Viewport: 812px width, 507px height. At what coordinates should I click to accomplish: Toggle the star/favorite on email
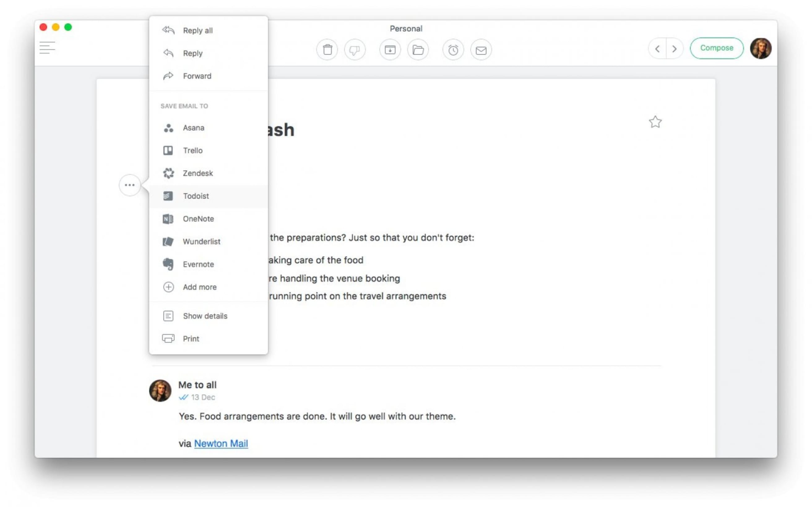coord(655,122)
